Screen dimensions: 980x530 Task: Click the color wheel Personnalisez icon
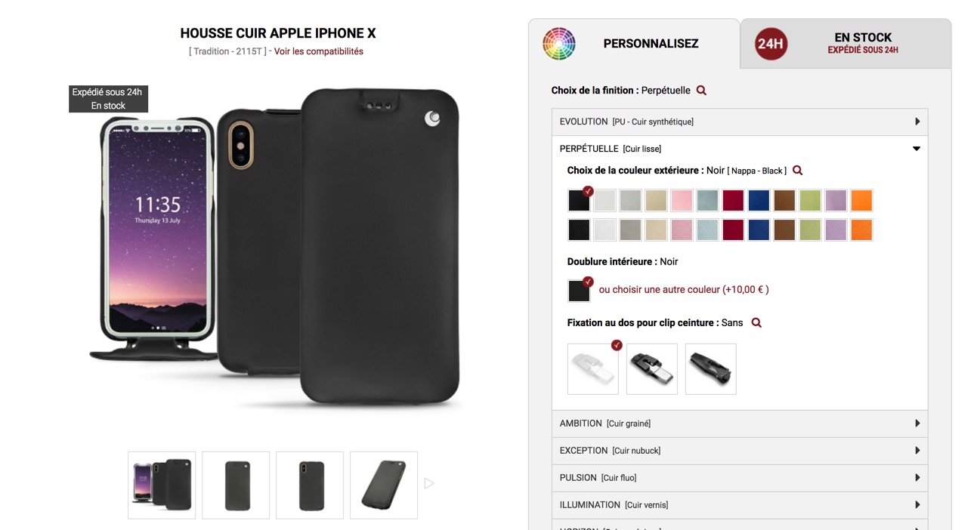559,44
